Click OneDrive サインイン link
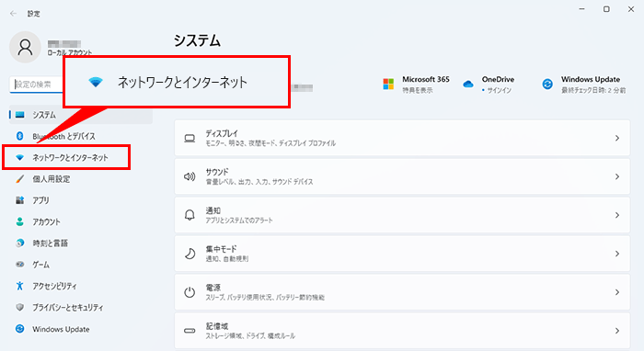644x351 pixels. click(x=499, y=90)
